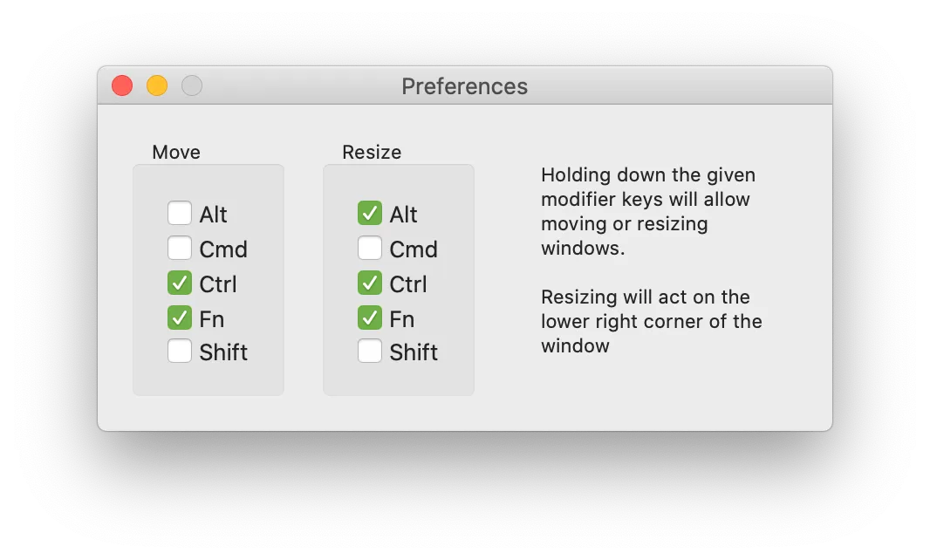Image resolution: width=930 pixels, height=560 pixels.
Task: Enable the Shift checkbox under Resize
Action: 369,352
